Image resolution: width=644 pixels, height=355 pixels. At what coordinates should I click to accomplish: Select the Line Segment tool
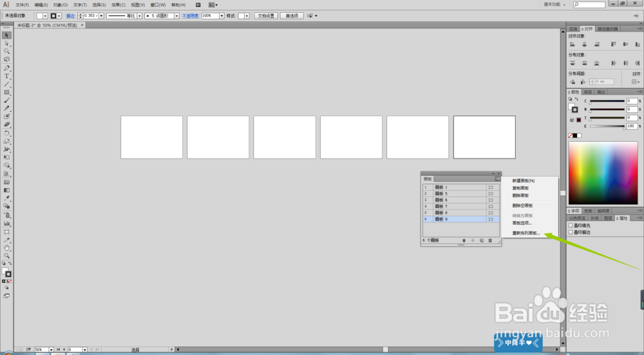pyautogui.click(x=6, y=84)
